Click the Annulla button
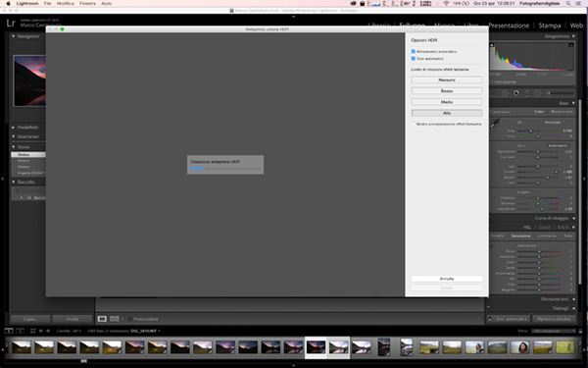Image resolution: width=588 pixels, height=368 pixels. 447,279
